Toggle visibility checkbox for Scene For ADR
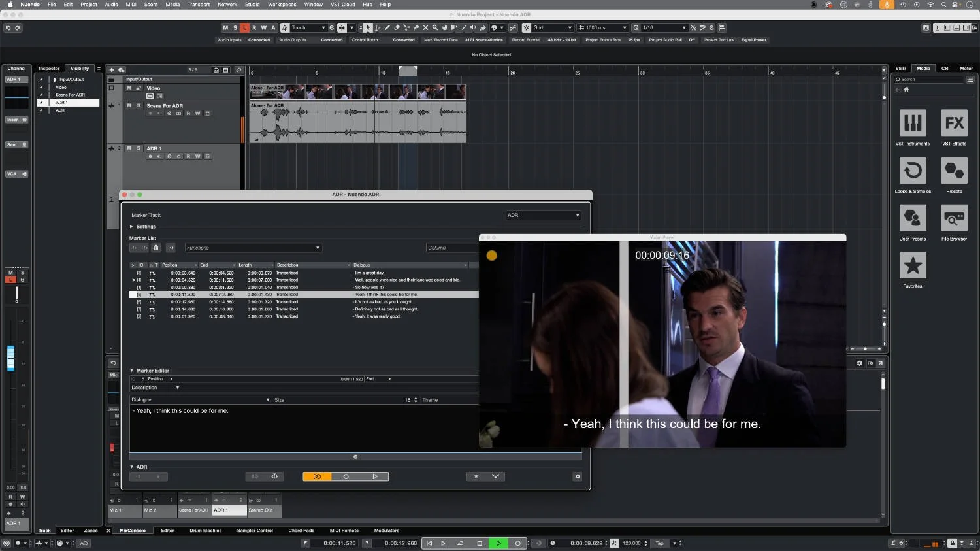The image size is (980, 551). tap(41, 95)
